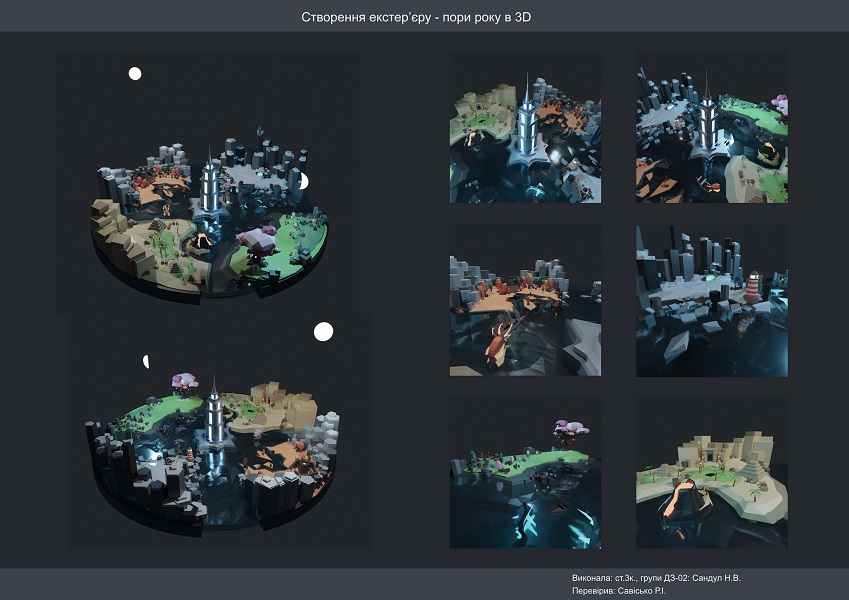Select the spring render with the pink blossom tree
The width and height of the screenshot is (849, 600).
525,473
